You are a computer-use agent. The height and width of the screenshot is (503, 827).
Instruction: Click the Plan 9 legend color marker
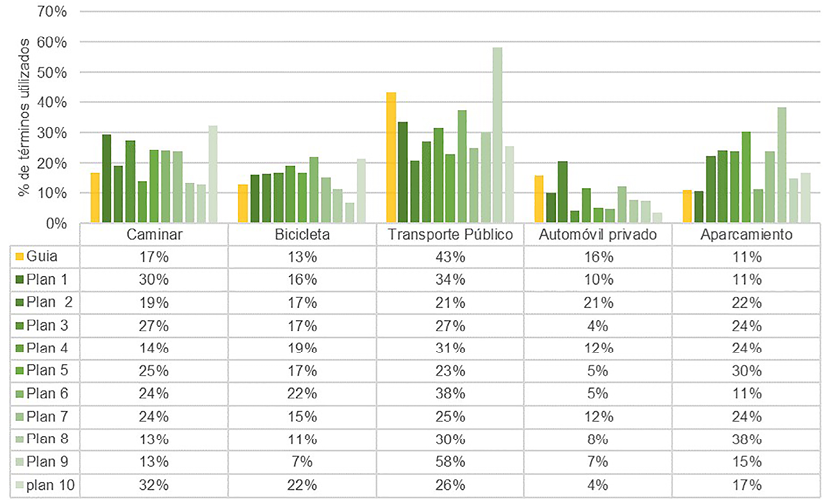pos(20,461)
